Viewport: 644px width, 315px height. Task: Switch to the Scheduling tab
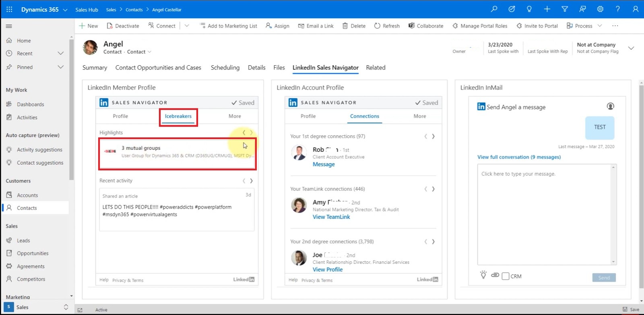pos(225,68)
